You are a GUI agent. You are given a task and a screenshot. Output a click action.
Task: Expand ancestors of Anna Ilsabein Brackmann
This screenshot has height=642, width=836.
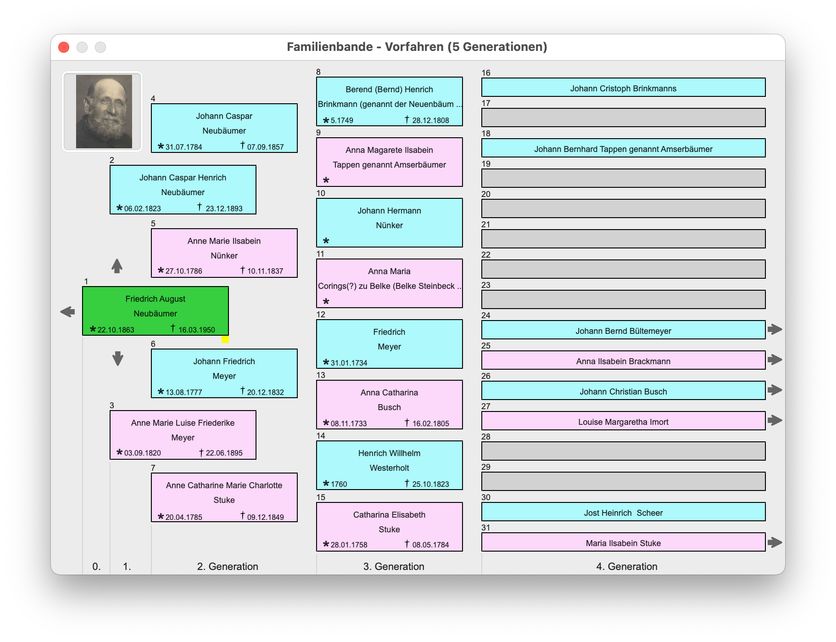click(x=775, y=360)
